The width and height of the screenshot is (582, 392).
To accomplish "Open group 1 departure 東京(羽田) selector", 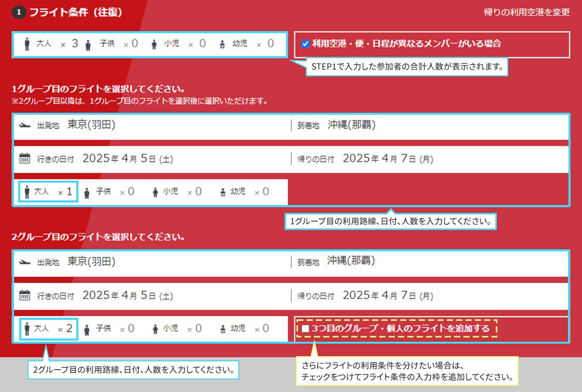I will pos(91,126).
